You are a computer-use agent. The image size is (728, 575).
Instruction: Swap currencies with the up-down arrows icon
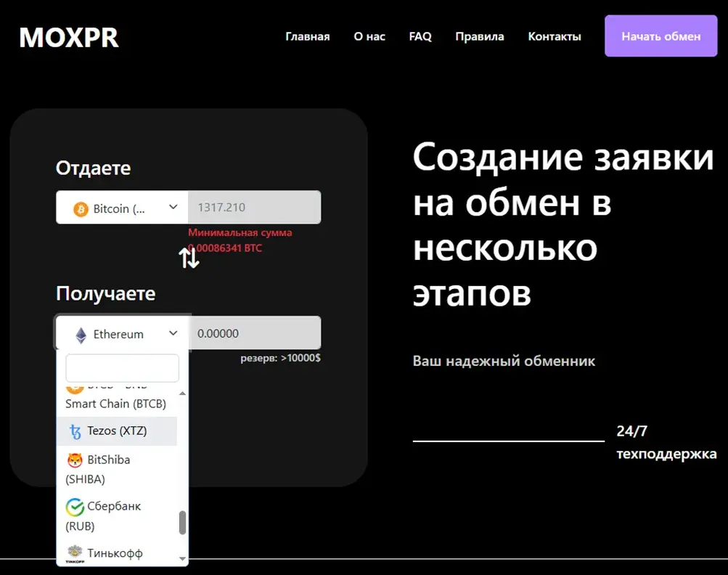pos(189,258)
